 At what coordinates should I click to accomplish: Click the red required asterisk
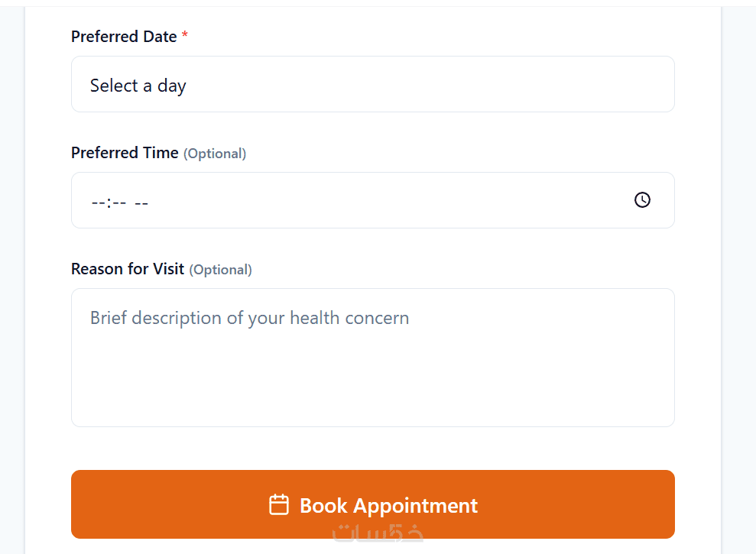185,37
